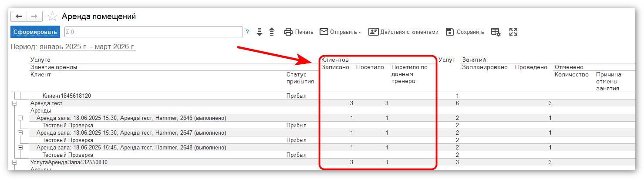Select the УслугаАрендаЗала432550810 cell
This screenshot has height=179, width=644.
pos(69,162)
